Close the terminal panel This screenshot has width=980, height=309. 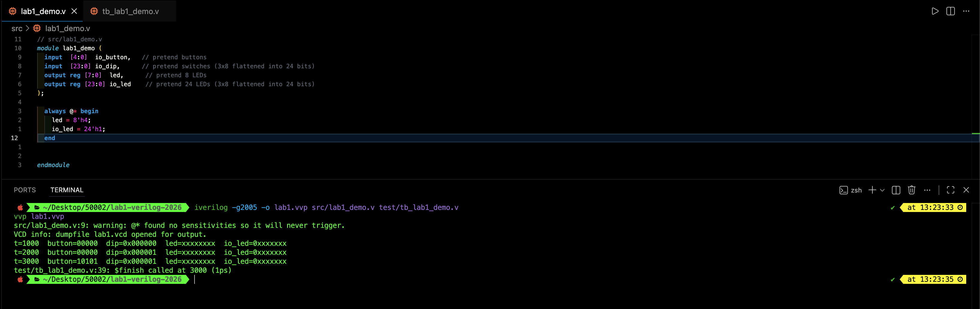tap(966, 190)
